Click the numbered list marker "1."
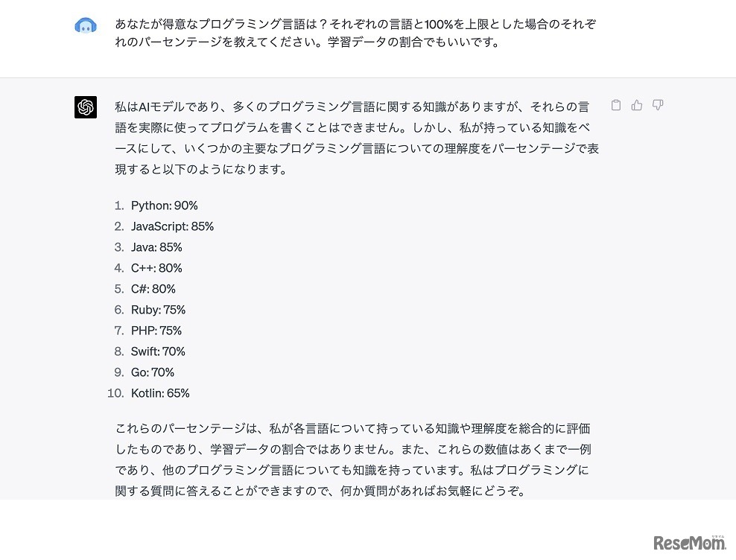 coord(118,205)
